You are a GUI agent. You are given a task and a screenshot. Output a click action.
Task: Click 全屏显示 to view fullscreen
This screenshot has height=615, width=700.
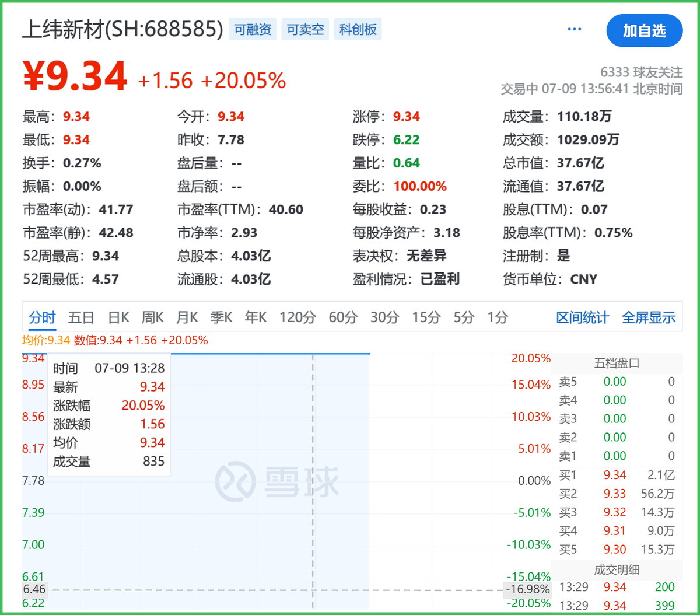(x=649, y=318)
